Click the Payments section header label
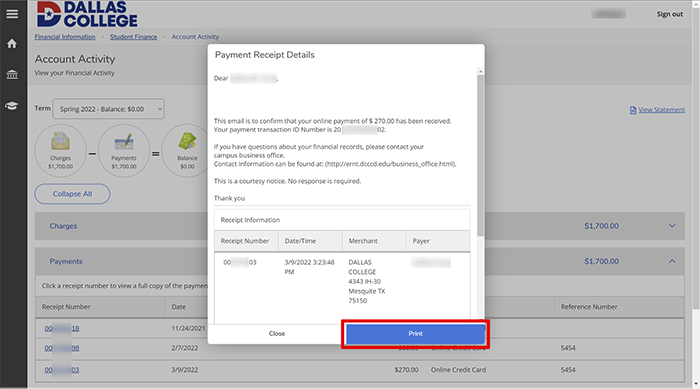 (x=66, y=261)
